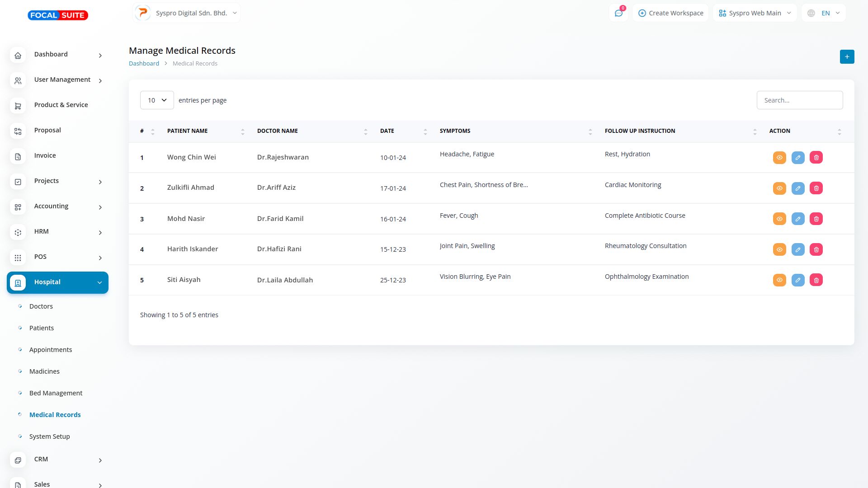Click the add new medical record plus button
The height and width of the screenshot is (488, 868).
point(847,57)
